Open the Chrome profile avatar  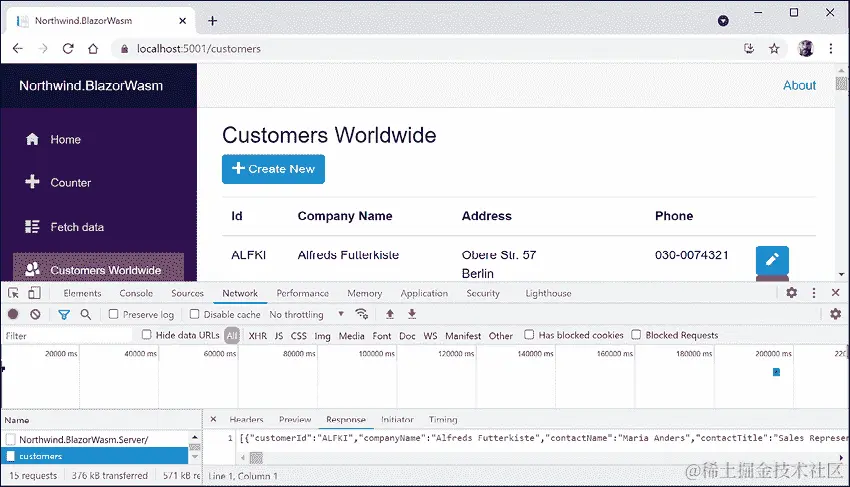coord(806,49)
